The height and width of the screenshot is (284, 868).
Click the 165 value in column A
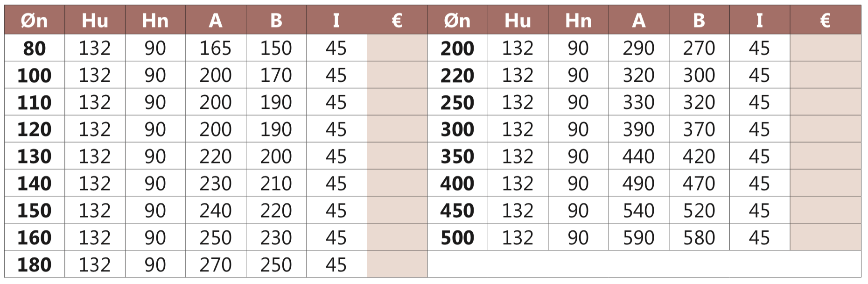(216, 48)
